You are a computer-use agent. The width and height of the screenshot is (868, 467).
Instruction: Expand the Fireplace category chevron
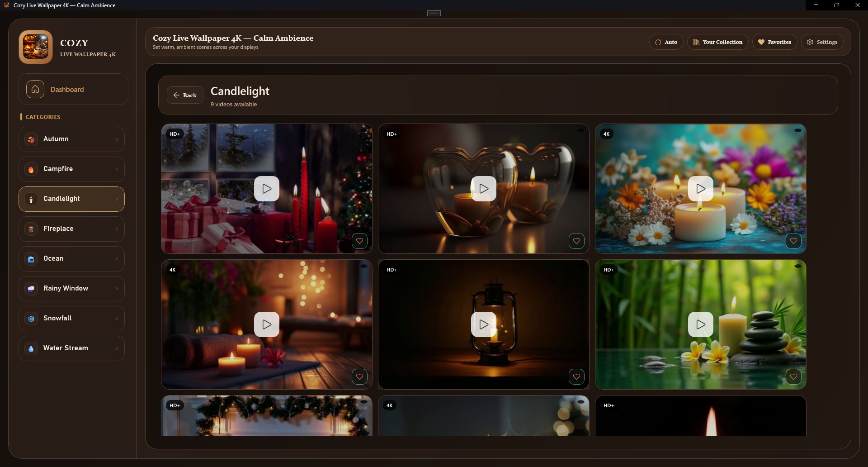(x=117, y=229)
